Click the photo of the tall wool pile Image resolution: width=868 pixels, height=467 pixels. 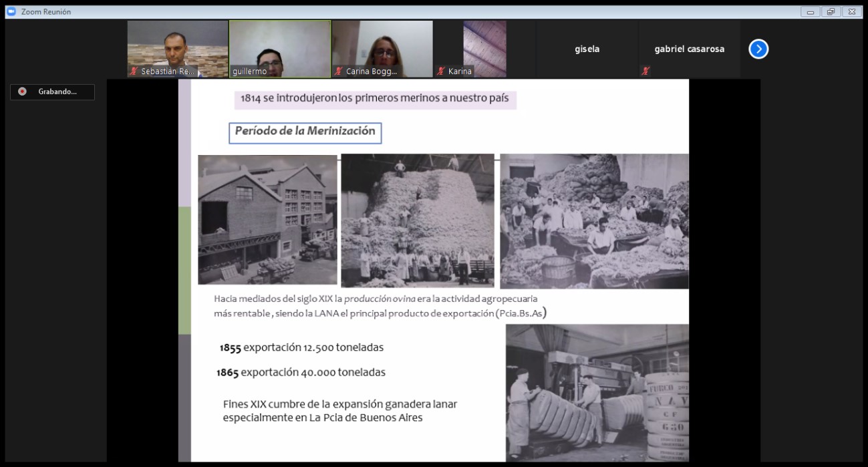418,220
